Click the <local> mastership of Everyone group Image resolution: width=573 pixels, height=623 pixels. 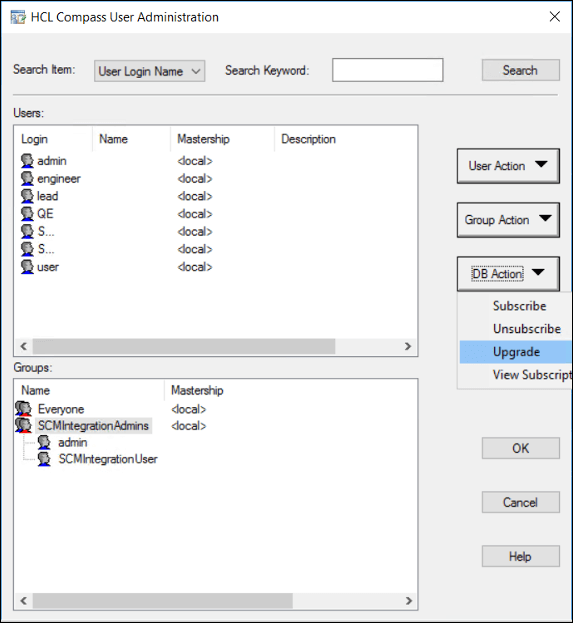point(188,409)
